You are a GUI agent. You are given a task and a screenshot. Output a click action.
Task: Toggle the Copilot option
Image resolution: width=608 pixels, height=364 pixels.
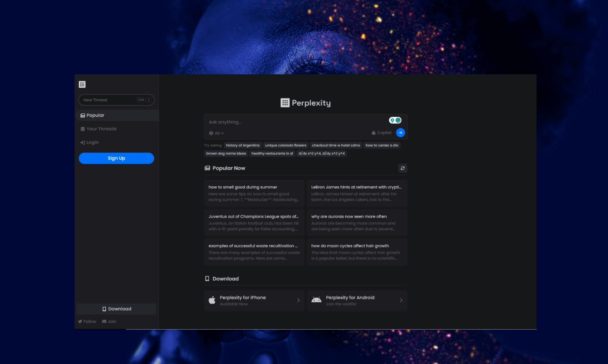click(382, 133)
